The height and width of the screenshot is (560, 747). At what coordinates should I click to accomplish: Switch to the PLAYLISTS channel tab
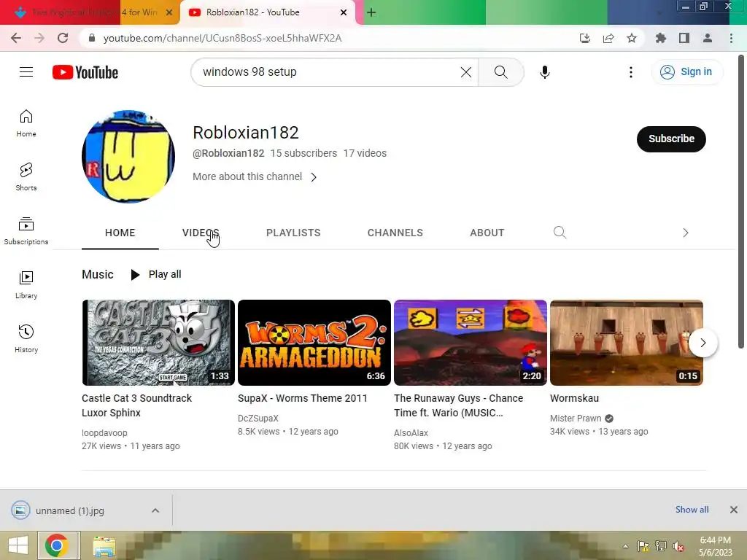[x=293, y=233]
